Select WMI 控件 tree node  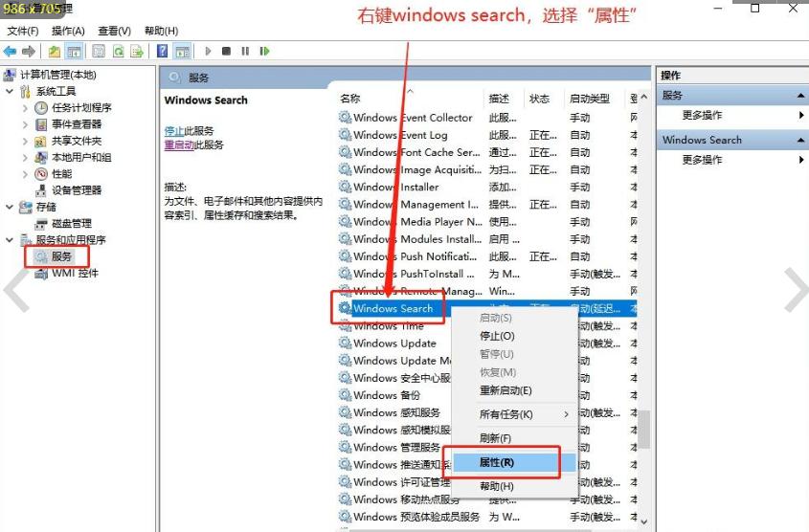tap(75, 273)
